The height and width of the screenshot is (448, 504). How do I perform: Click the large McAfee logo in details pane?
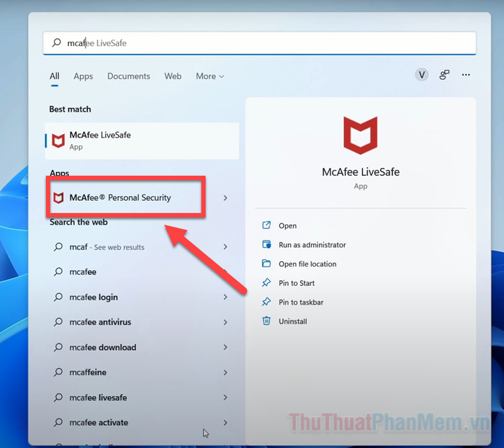coord(360,135)
